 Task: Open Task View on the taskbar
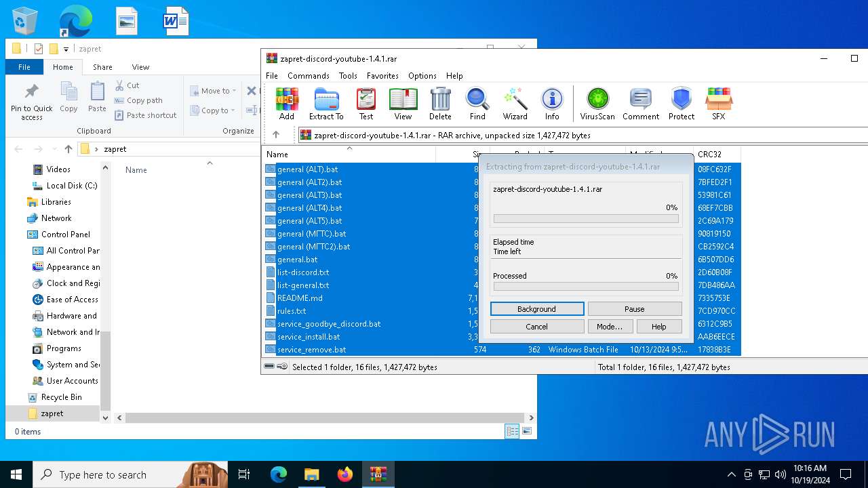point(244,474)
